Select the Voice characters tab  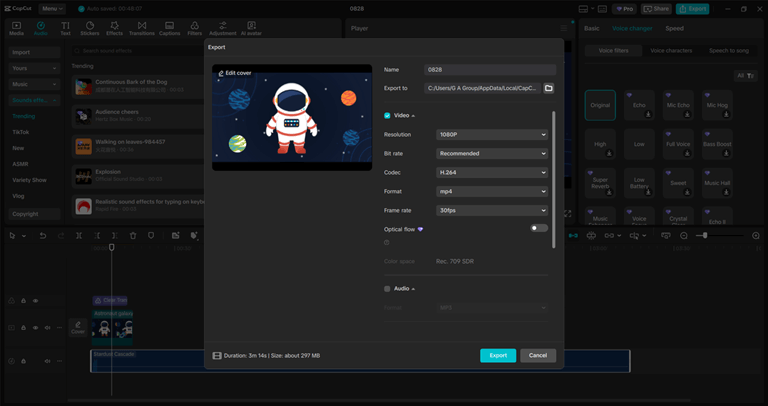(x=671, y=50)
